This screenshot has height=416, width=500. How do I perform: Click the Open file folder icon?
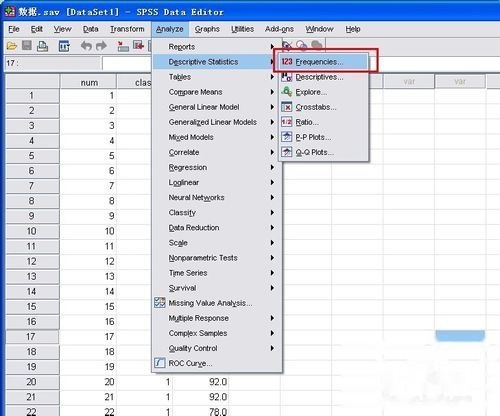coord(12,46)
